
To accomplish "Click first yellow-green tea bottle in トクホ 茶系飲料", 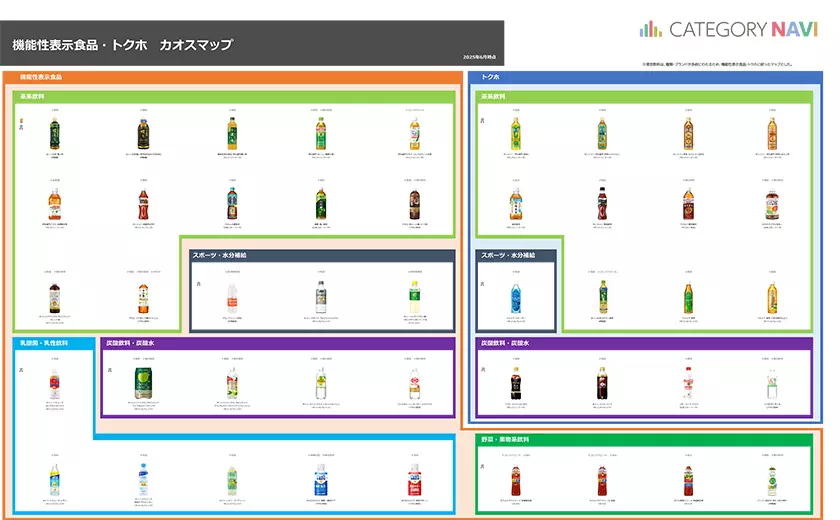I will [x=515, y=133].
